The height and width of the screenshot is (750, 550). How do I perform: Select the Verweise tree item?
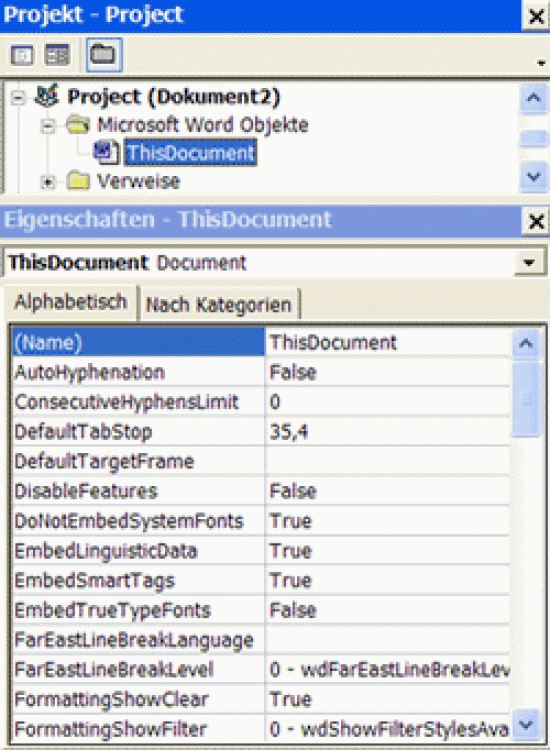click(x=139, y=181)
